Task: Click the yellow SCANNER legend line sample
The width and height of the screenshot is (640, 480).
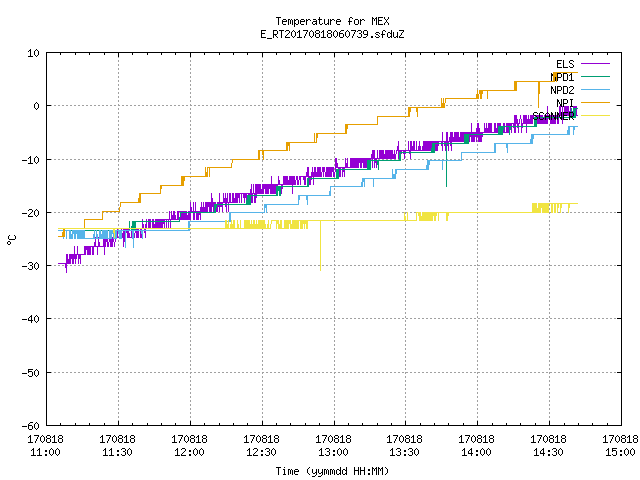Action: [595, 116]
